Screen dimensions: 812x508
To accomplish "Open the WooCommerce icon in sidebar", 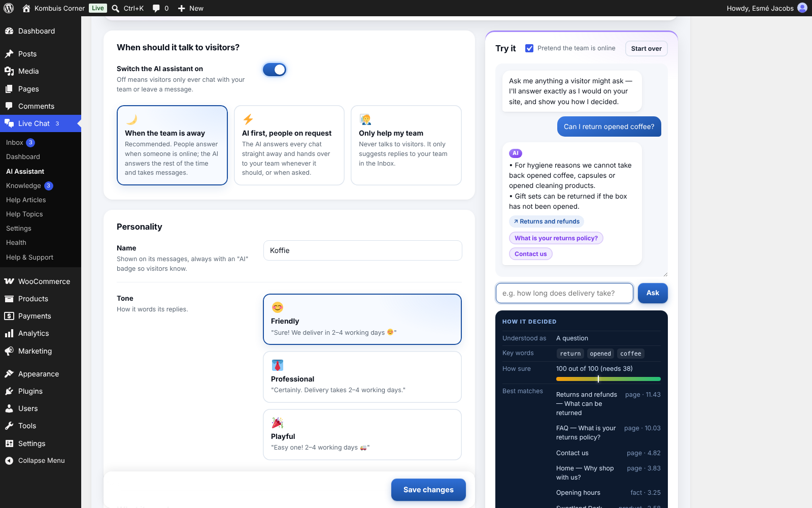I will 9,281.
